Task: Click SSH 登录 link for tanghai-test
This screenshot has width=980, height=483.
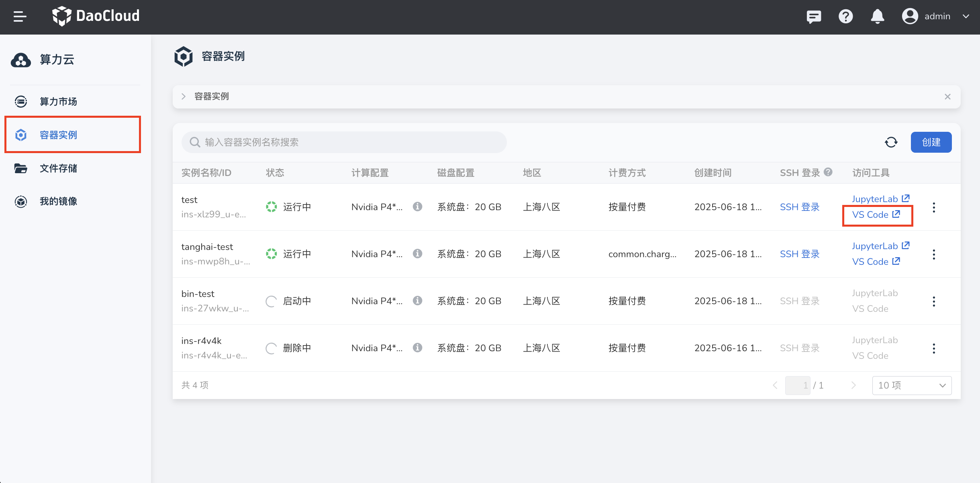Action: (x=799, y=254)
